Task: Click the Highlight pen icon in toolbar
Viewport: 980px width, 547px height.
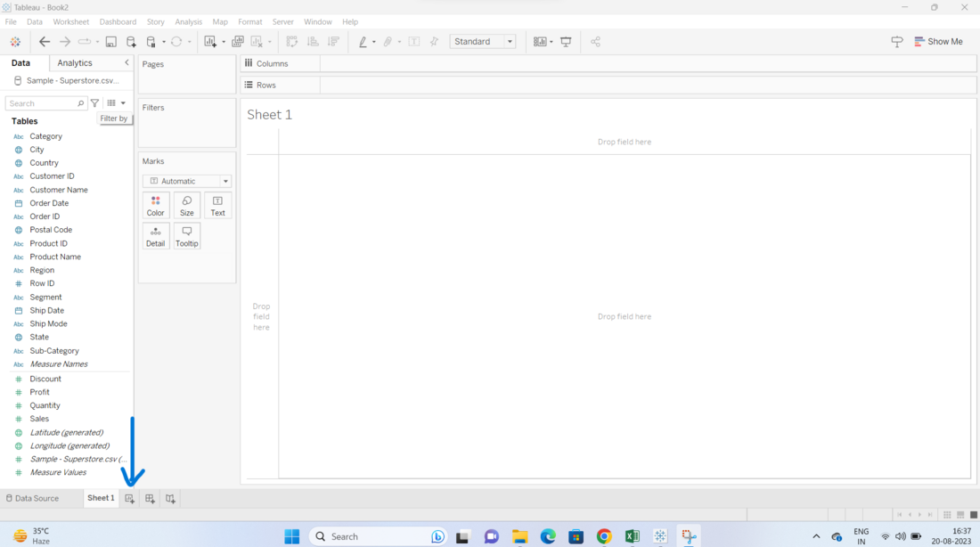Action: pos(363,41)
